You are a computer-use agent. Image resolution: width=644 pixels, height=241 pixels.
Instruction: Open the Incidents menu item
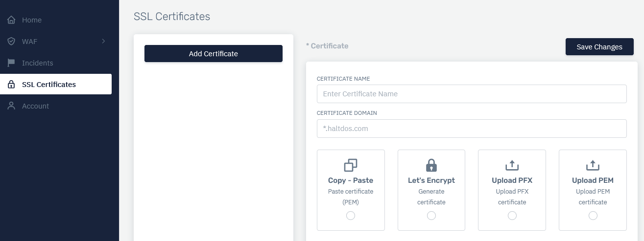(x=38, y=63)
